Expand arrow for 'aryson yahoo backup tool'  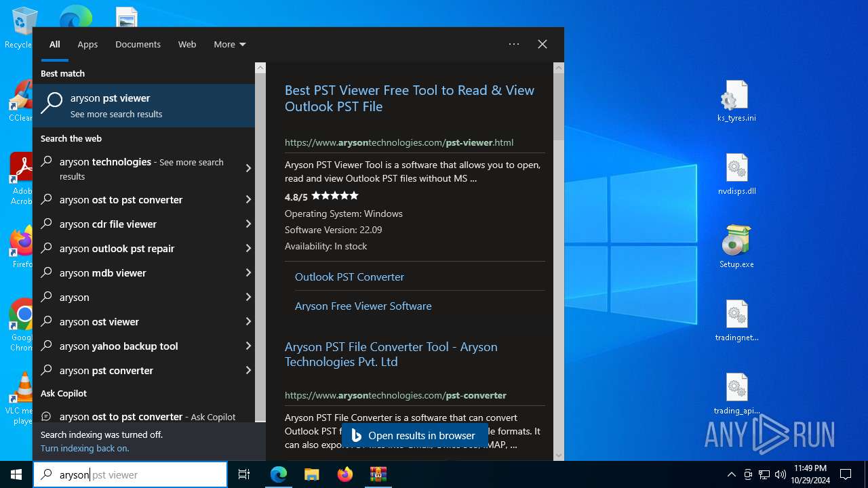coord(248,346)
